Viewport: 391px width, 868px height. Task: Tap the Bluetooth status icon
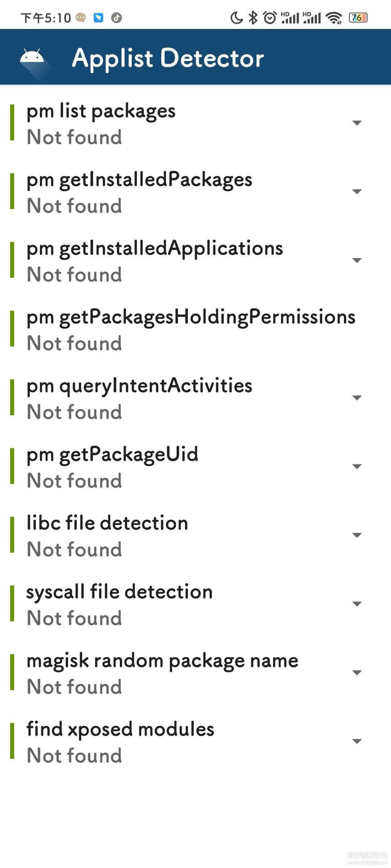coord(253,17)
